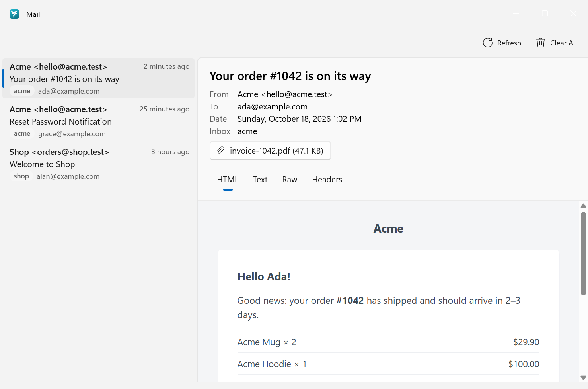Show the Headers tab

click(x=327, y=180)
